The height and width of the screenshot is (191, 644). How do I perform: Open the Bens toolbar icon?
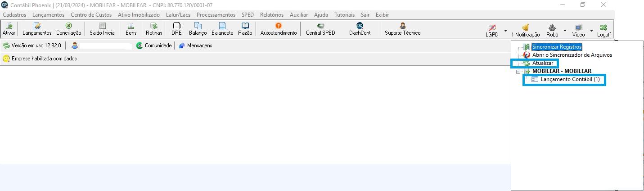point(131,29)
